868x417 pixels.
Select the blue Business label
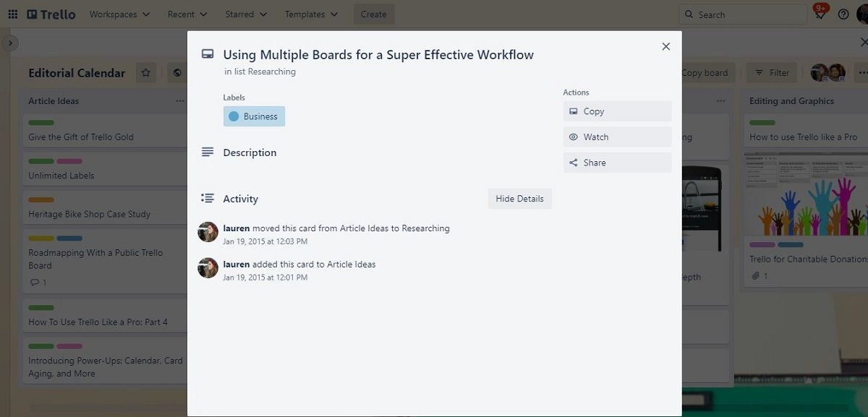254,116
